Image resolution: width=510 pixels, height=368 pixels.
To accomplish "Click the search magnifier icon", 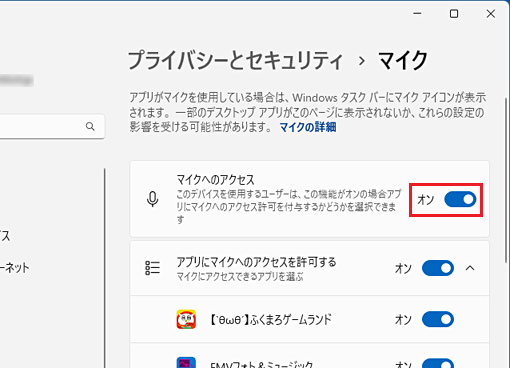I will [90, 126].
